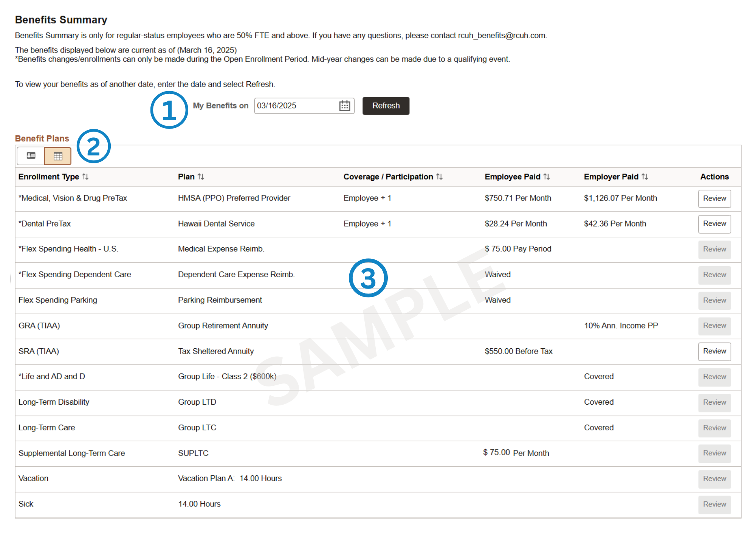
Task: Review the SRA (TIAA) annuity
Action: click(714, 351)
